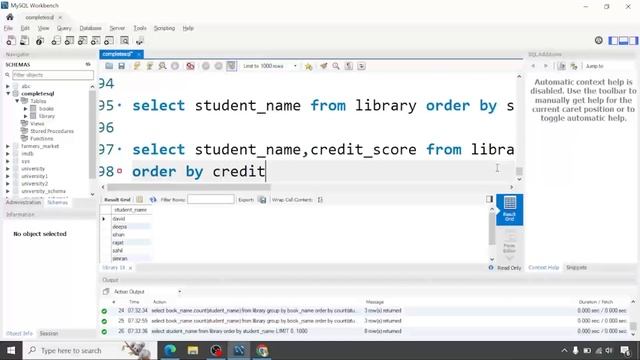Image resolution: width=640 pixels, height=360 pixels.
Task: Expand the farmers_market schema
Action: (8, 146)
